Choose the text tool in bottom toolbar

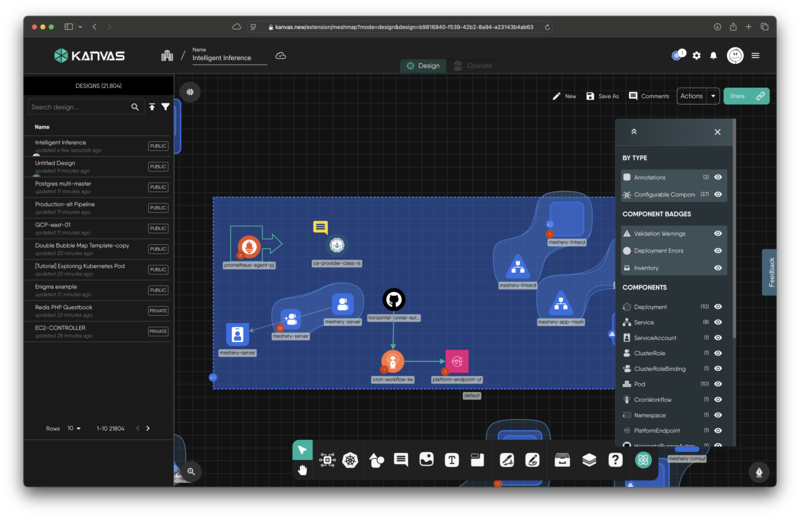452,460
